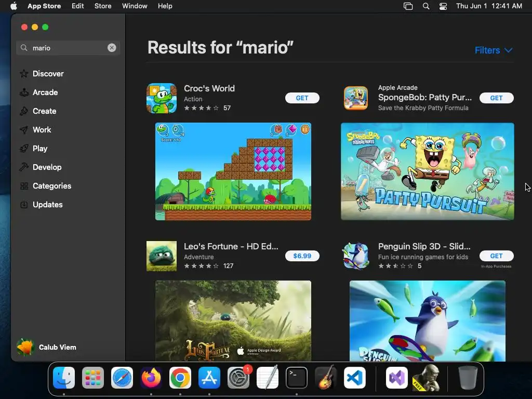Screen dimensions: 532x399
Task: Get the Penguin Slip 3D app
Action: 496,256
